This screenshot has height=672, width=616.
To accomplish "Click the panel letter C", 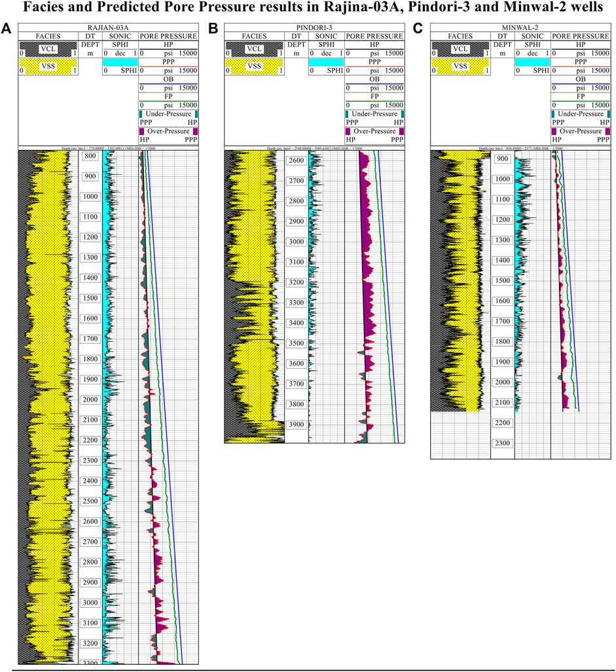I will [418, 29].
